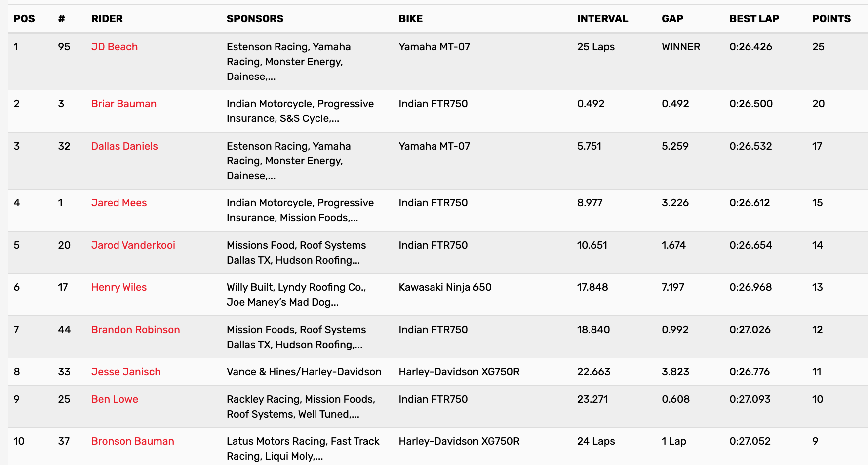Click the INTERVAL column header
This screenshot has height=465, width=868.
[602, 19]
